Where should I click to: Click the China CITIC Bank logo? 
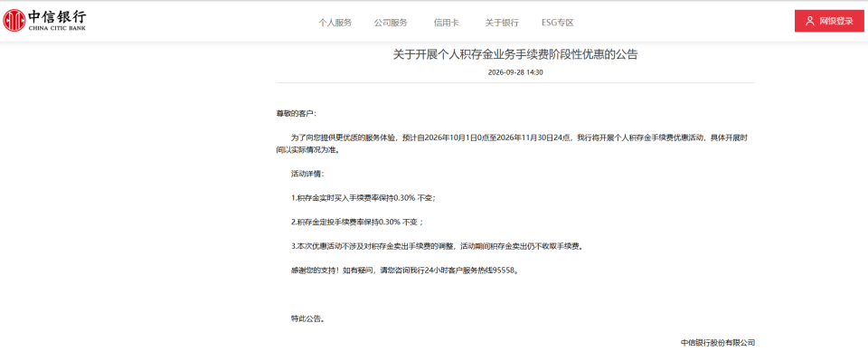[x=44, y=21]
